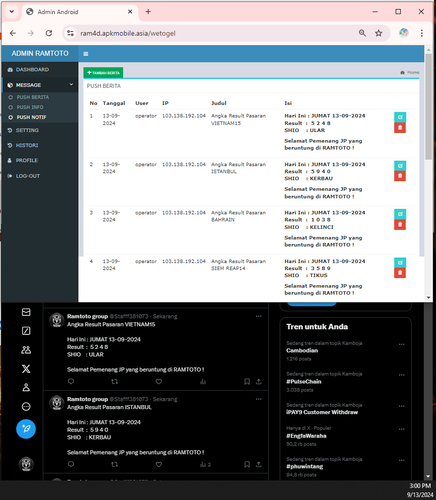Like the VIETNAM15 result post
This screenshot has width=436, height=500.
159,381
